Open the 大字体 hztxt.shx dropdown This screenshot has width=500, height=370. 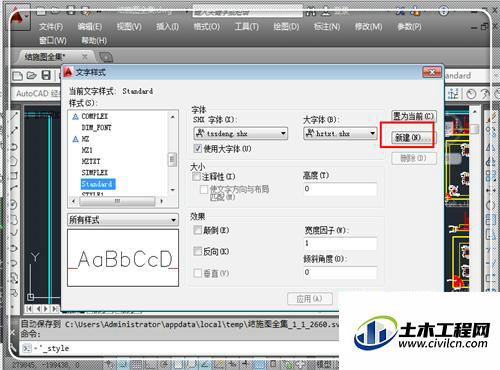pyautogui.click(x=340, y=134)
